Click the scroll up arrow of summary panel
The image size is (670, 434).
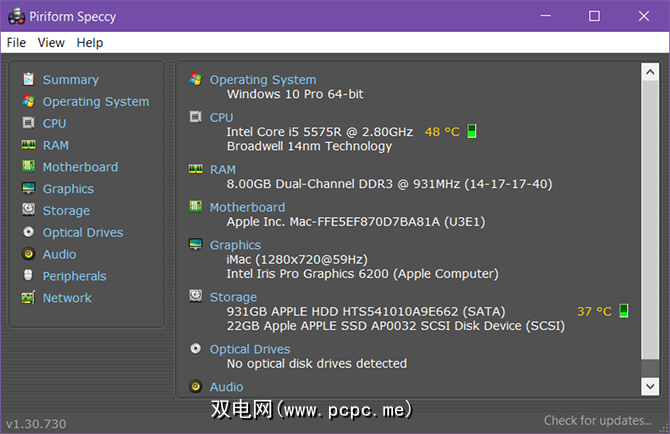[650, 72]
